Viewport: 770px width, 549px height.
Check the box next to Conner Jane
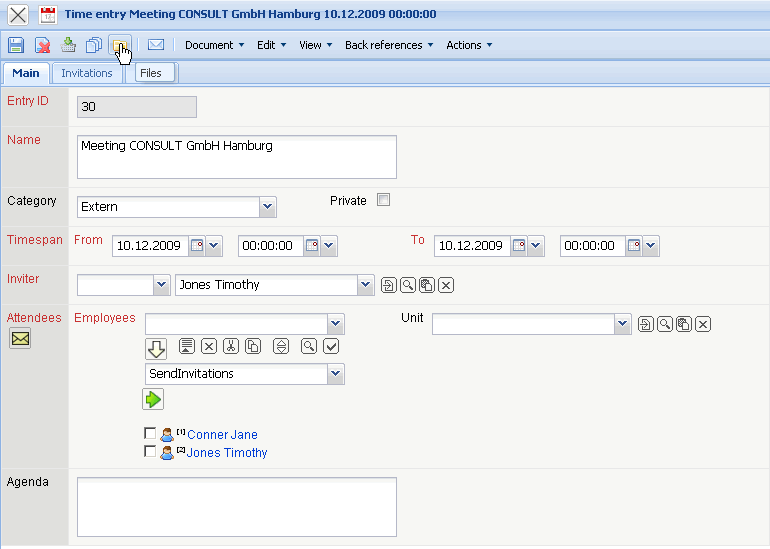pos(150,434)
